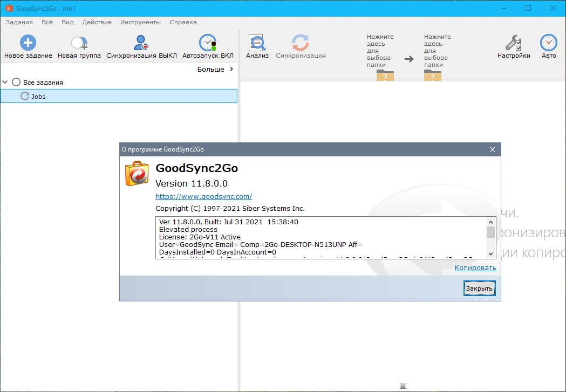Image resolution: width=566 pixels, height=392 pixels.
Task: Click the info box scroll-down arrow
Action: (x=490, y=254)
